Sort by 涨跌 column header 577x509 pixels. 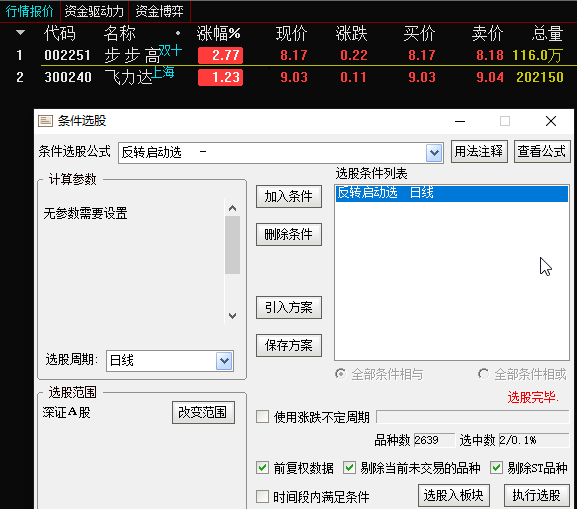pos(351,33)
